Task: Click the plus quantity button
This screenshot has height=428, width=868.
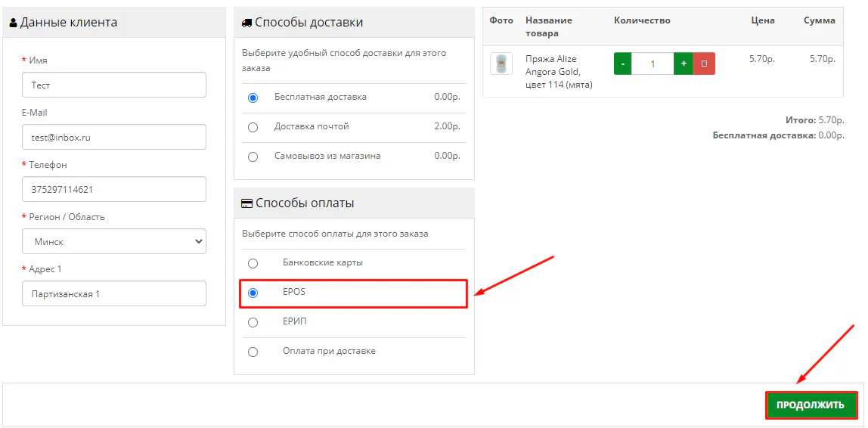Action: coord(684,64)
